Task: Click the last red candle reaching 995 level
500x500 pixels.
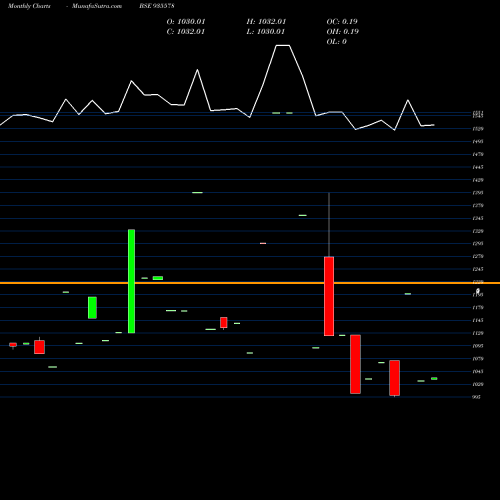Action: [x=395, y=378]
